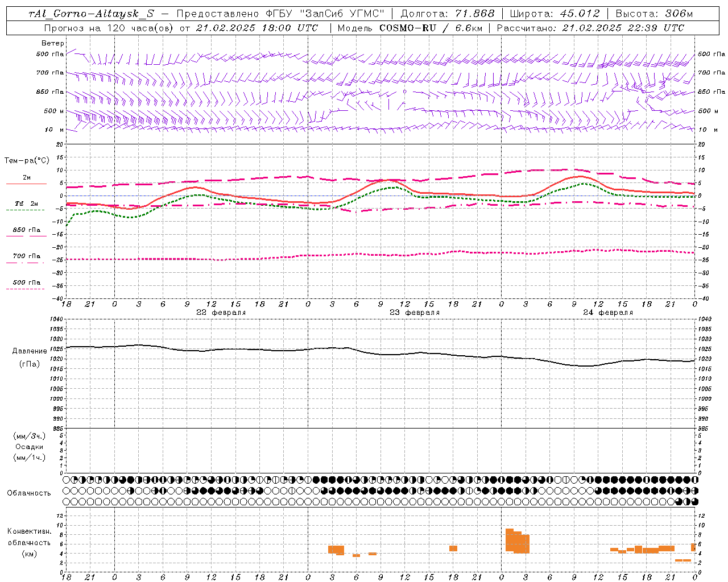Click the 23 февраля date label

[x=414, y=313]
